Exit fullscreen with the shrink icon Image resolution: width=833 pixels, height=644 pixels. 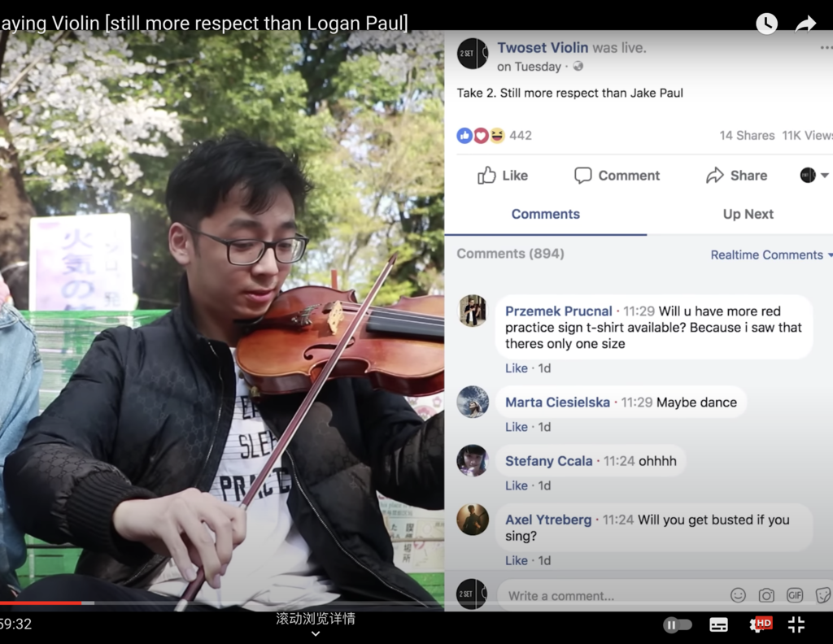(x=796, y=624)
